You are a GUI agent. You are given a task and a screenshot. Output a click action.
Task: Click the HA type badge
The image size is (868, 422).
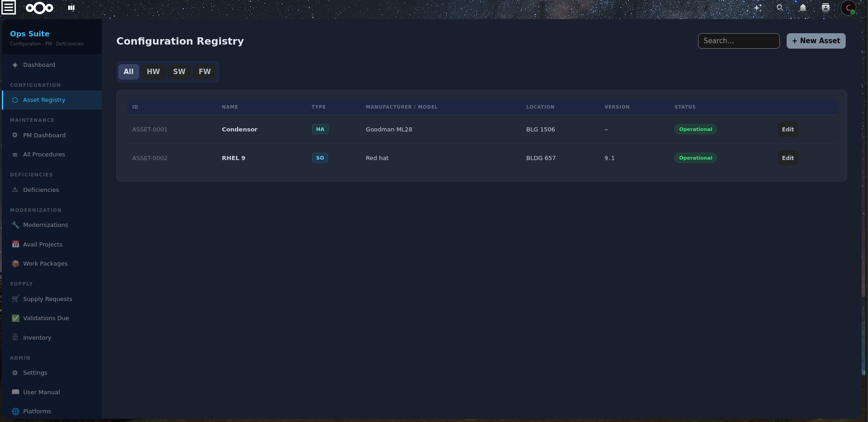point(320,130)
